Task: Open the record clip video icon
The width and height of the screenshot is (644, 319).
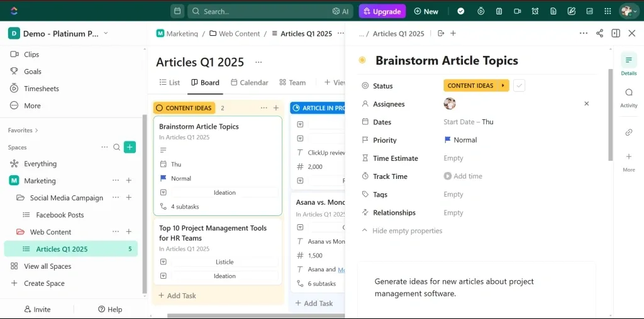Action: pyautogui.click(x=517, y=11)
